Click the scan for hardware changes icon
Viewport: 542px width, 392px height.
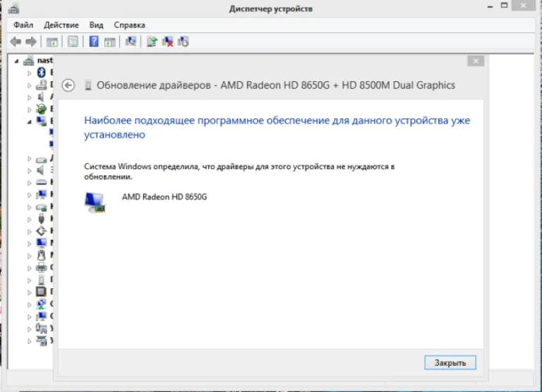coord(131,42)
